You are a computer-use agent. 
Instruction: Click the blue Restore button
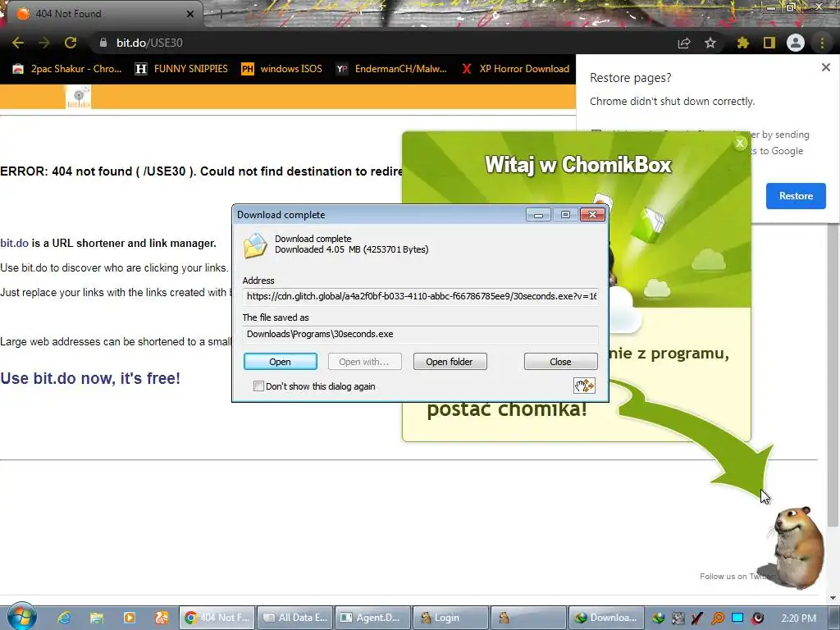[x=796, y=196]
